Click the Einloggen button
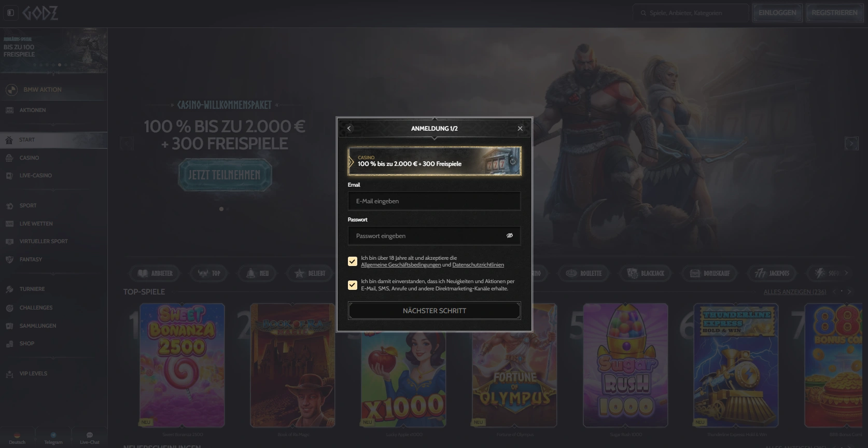This screenshot has height=448, width=868. pos(777,13)
